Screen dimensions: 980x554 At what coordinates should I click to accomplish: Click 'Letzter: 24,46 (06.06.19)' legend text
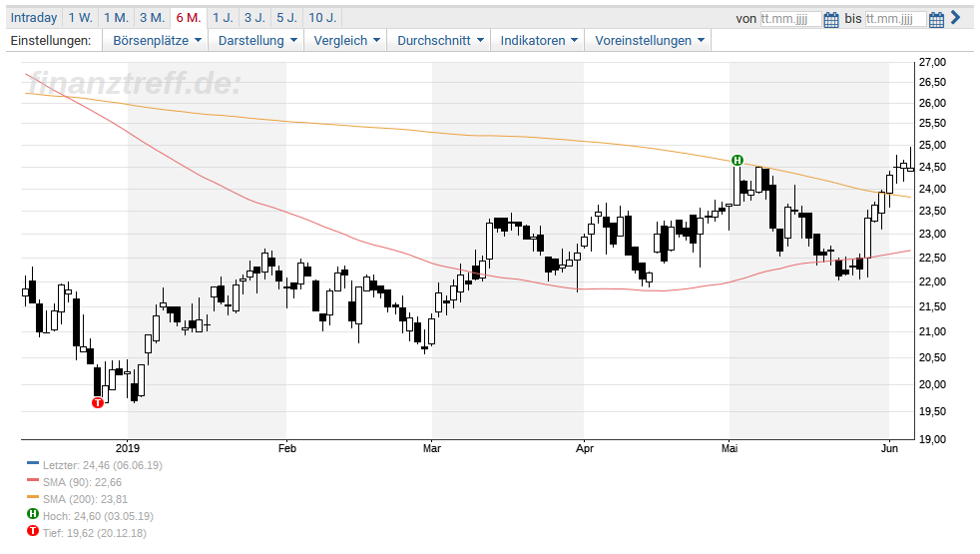click(103, 465)
